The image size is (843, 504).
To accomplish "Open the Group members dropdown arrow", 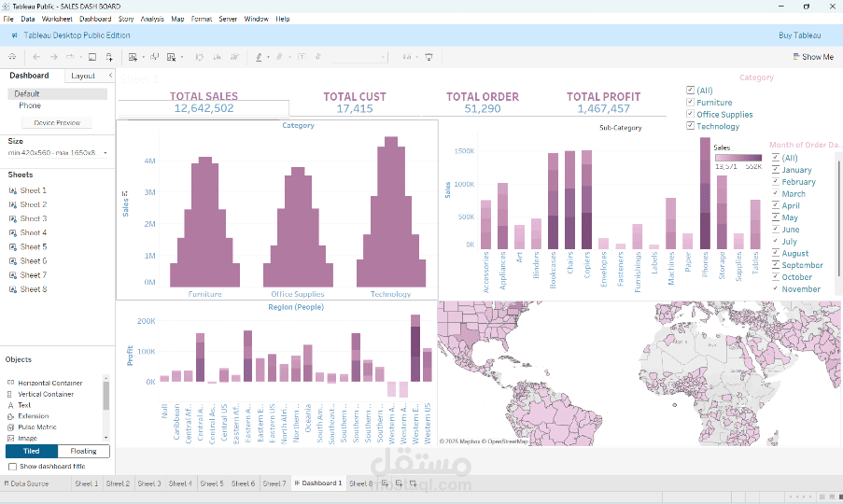I will pyautogui.click(x=289, y=57).
